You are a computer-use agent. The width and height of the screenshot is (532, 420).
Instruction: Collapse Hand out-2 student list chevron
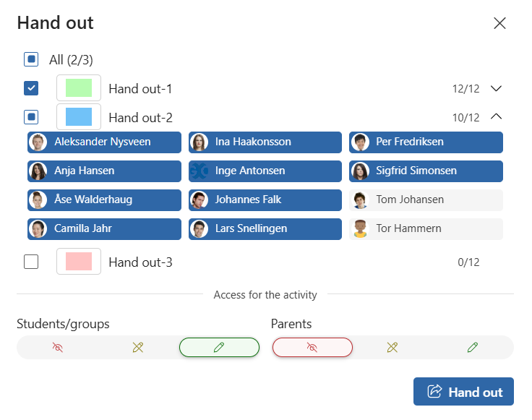(496, 116)
